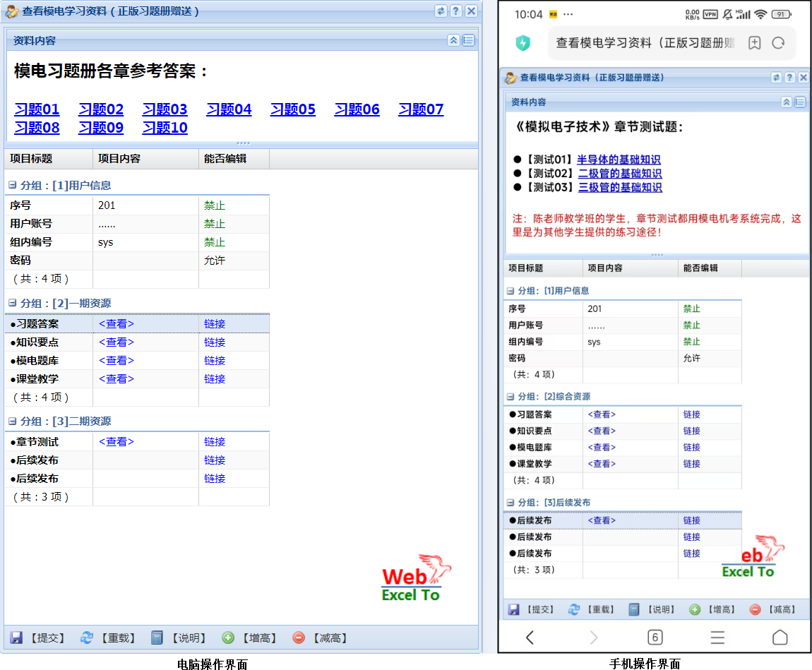Collapse the phone [3]后续发布 group
This screenshot has width=812, height=670.
511,503
